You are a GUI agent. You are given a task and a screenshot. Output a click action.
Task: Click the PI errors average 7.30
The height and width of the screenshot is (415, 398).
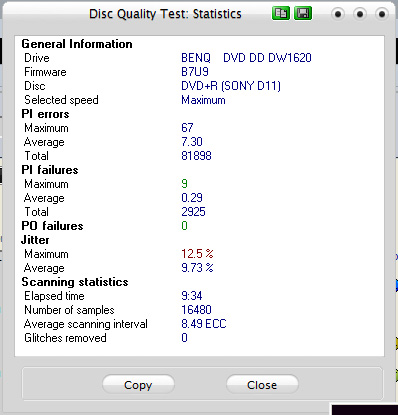(192, 142)
